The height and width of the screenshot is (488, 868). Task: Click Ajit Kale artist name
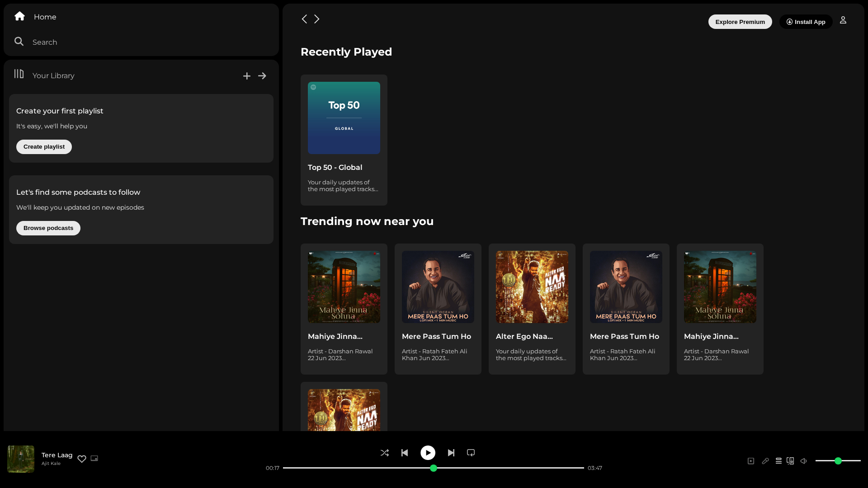coord(51,464)
